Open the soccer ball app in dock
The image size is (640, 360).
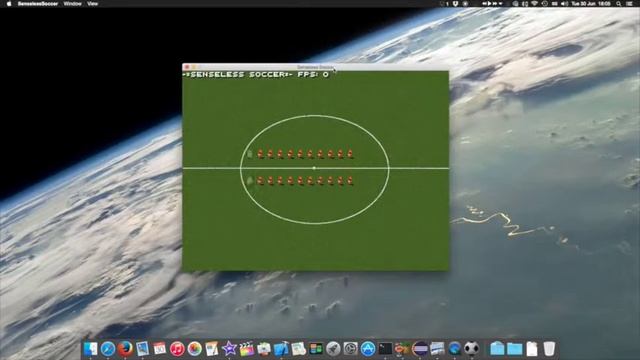coord(472,349)
